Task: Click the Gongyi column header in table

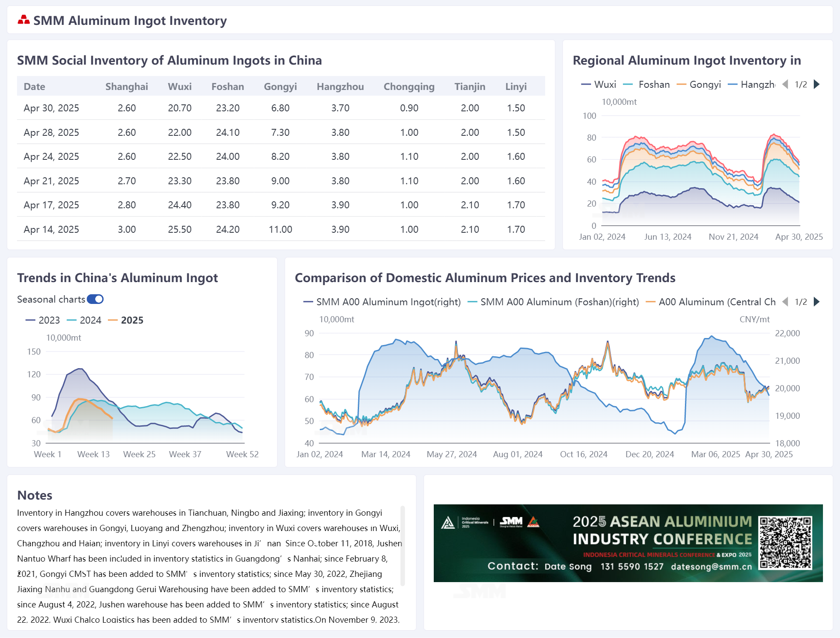Action: coord(280,86)
